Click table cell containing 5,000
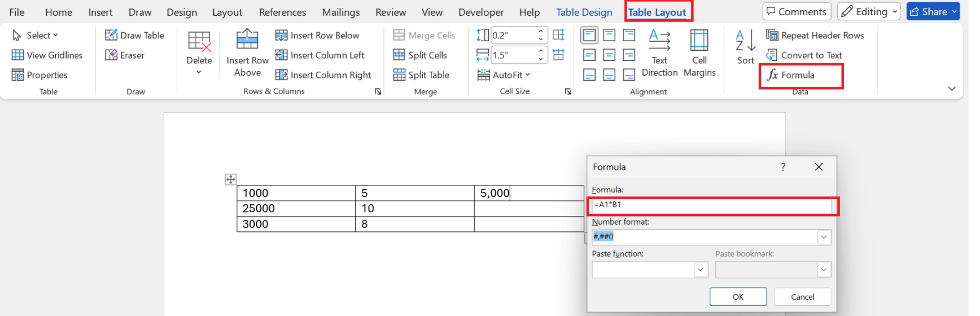Image resolution: width=980 pixels, height=316 pixels. [x=528, y=193]
